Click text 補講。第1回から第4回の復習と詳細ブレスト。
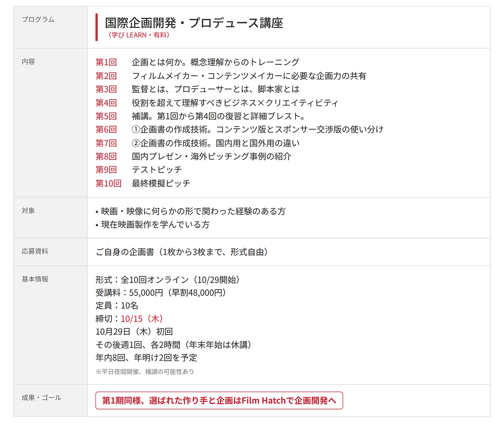 pyautogui.click(x=219, y=116)
